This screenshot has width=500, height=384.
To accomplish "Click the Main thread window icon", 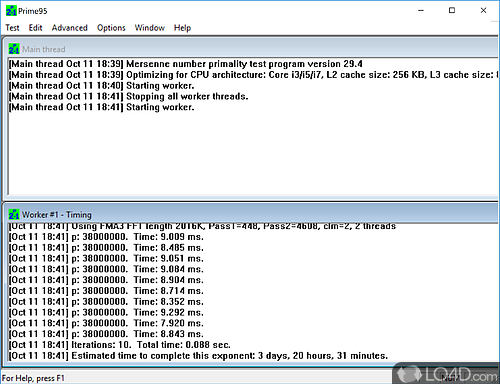I will [14, 49].
